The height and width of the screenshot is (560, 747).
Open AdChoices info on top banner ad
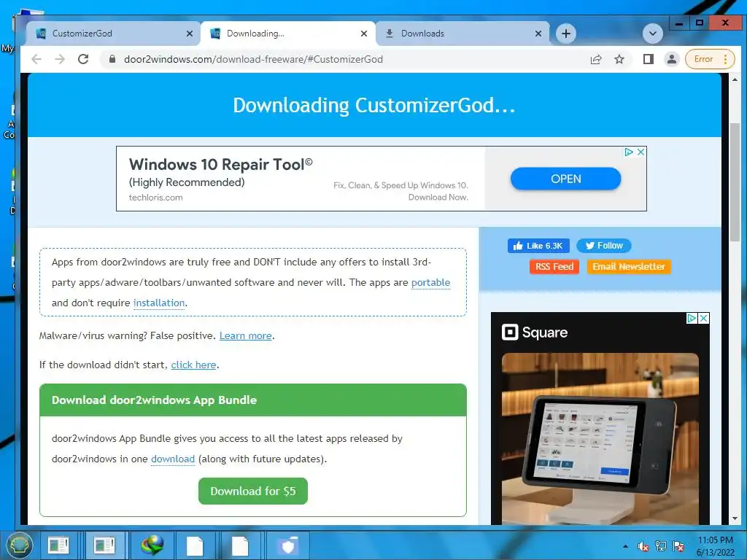(629, 152)
